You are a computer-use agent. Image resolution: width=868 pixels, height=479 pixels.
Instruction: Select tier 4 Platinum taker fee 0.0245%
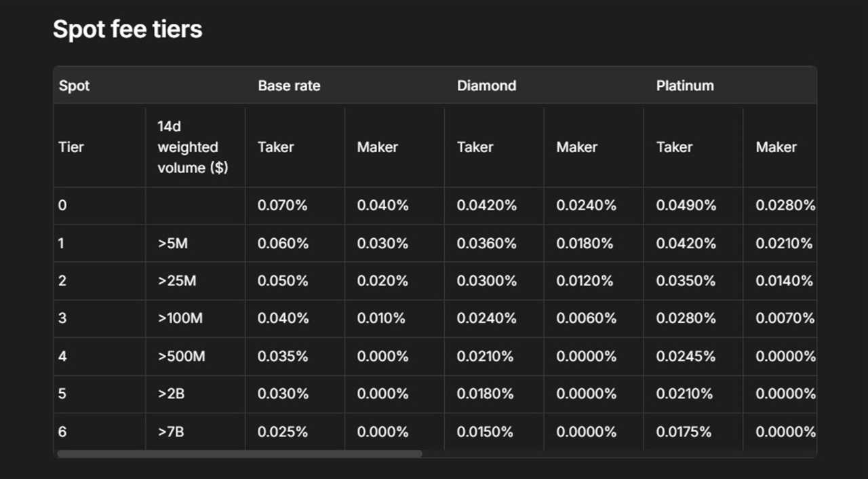(686, 356)
